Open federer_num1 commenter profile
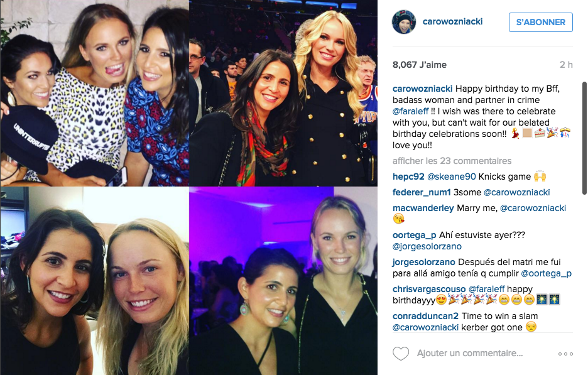Screen dimensions: 588x375 [x=421, y=192]
